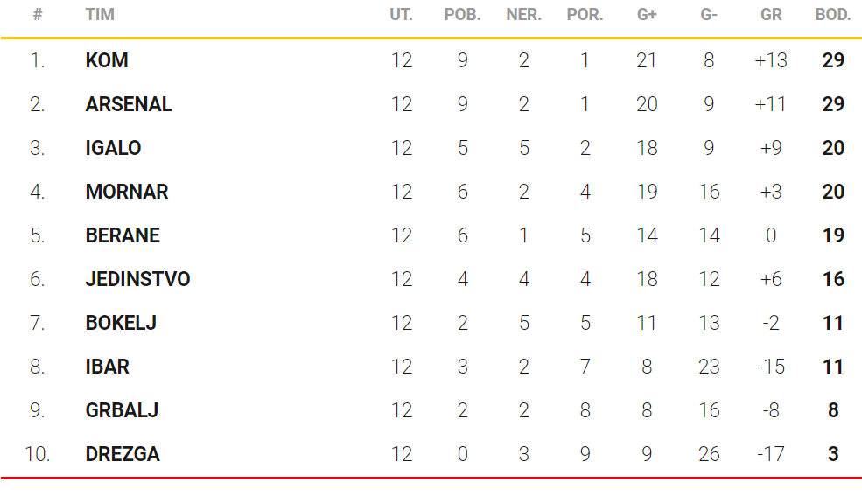
Task: Click the KOM team name
Action: tap(107, 60)
